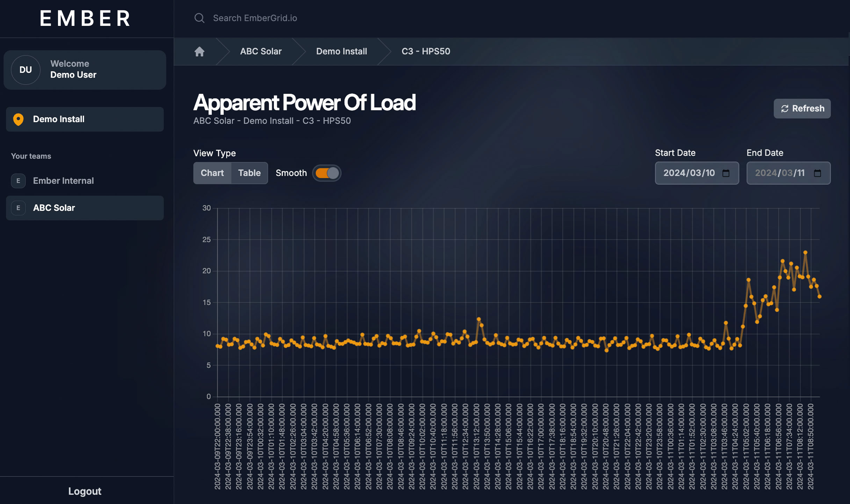Image resolution: width=850 pixels, height=504 pixels.
Task: Click the refresh arrows icon on Refresh button
Action: [784, 108]
